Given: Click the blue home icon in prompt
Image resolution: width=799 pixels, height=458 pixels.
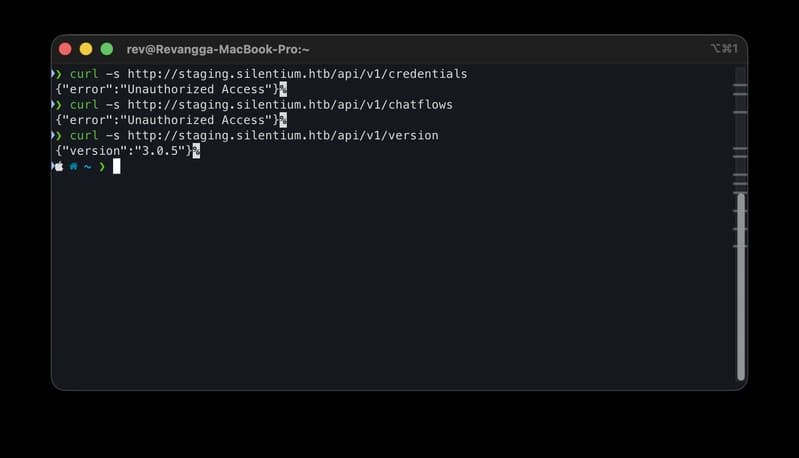Looking at the screenshot, I should [x=73, y=167].
